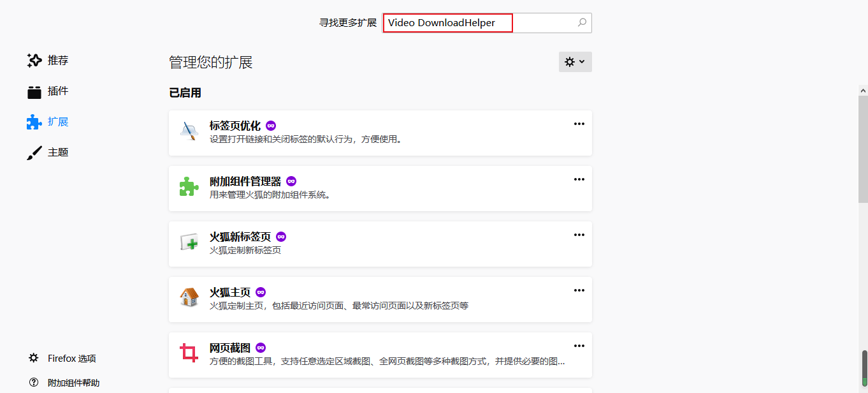Click the purple badge beside 标签页优化

(271, 126)
